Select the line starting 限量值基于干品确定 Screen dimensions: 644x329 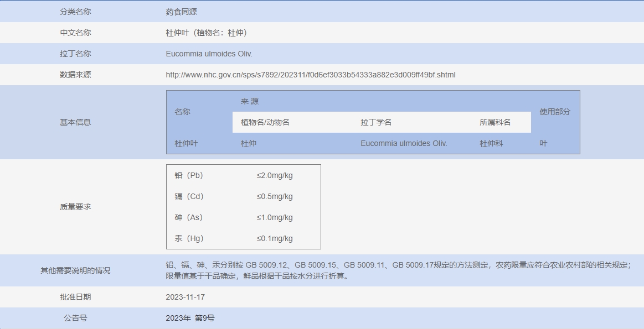tap(258, 276)
